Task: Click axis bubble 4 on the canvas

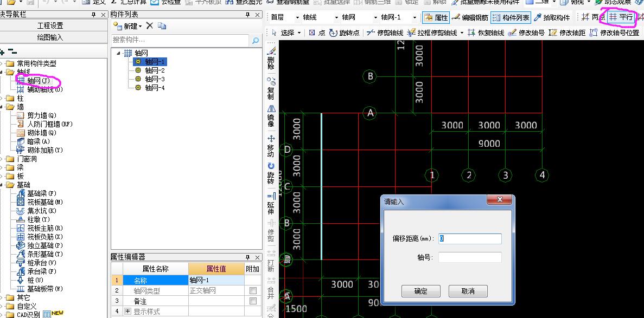Action: (x=542, y=175)
